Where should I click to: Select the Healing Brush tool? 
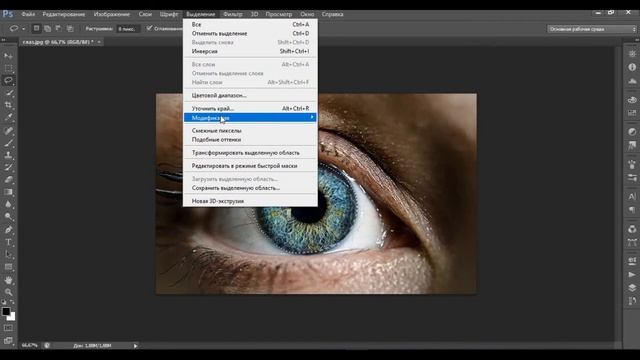8,131
